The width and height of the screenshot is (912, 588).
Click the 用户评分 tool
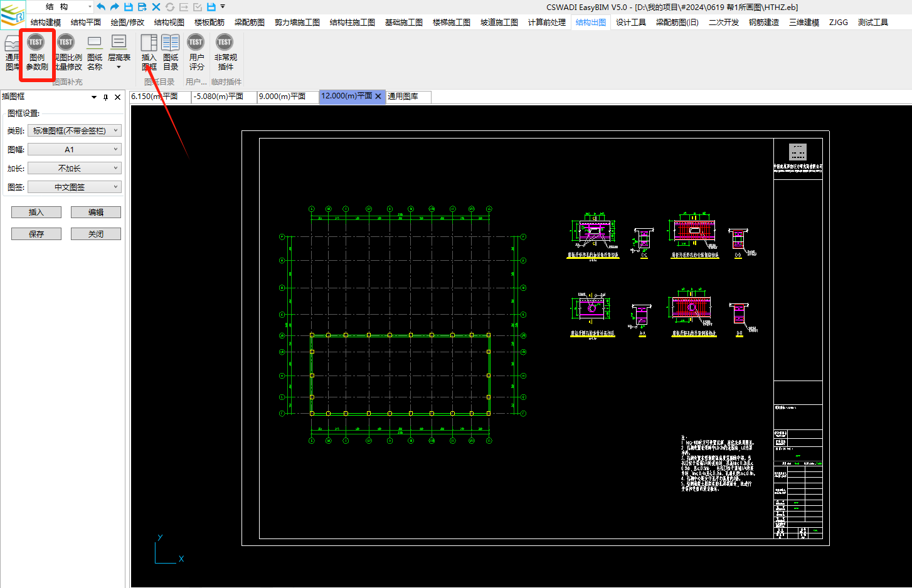(x=196, y=53)
